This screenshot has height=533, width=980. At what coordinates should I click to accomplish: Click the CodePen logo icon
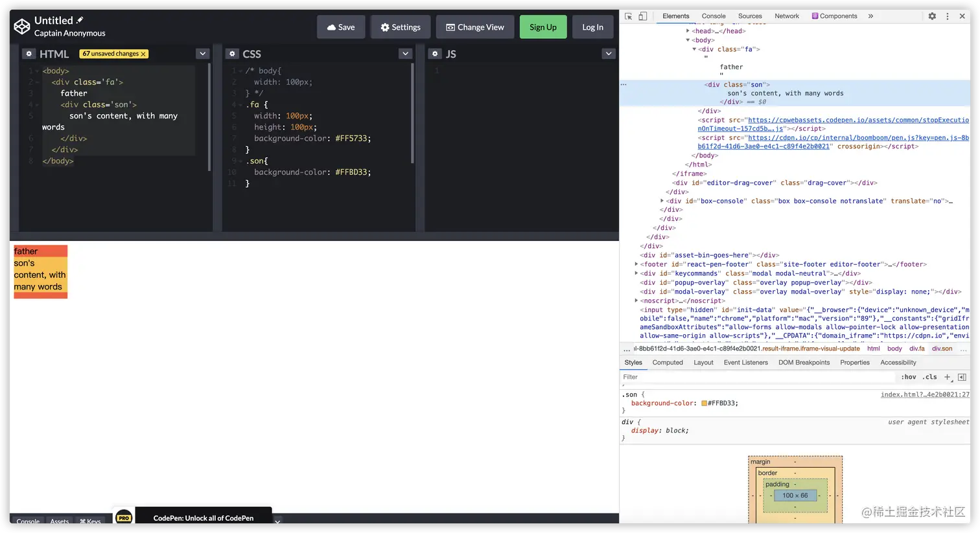tap(22, 27)
